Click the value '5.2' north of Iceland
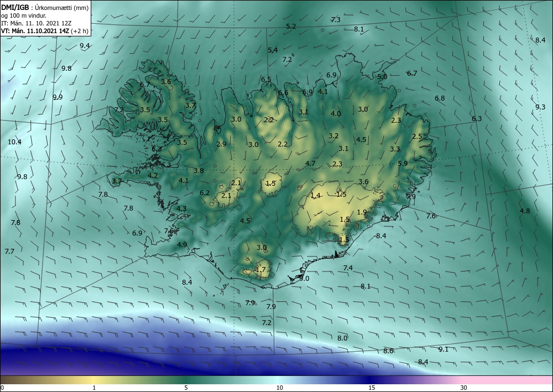Screen dimensions: 553x392 (x=291, y=26)
